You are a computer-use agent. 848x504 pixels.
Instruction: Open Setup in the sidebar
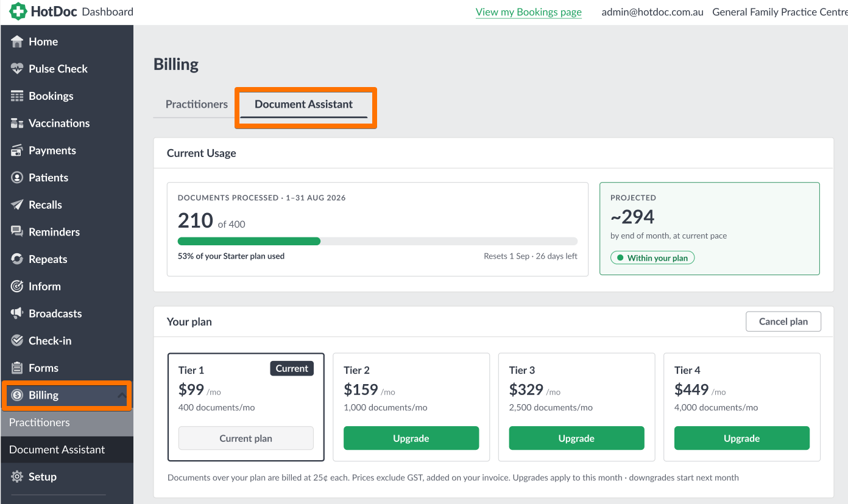pyautogui.click(x=66, y=477)
